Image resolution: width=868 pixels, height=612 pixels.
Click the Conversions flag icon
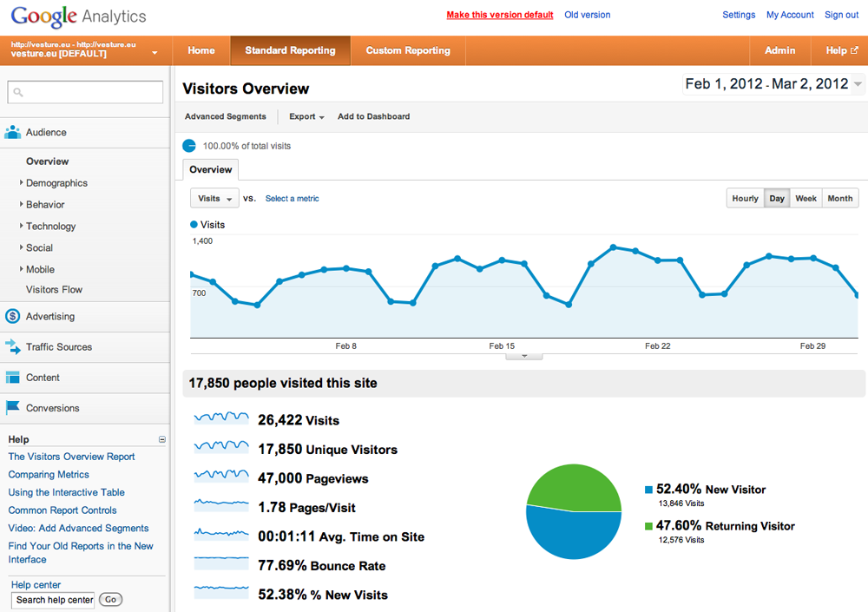coord(12,408)
